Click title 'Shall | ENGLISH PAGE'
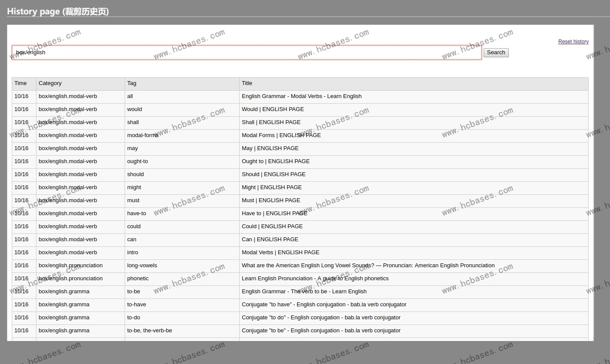 pyautogui.click(x=271, y=122)
